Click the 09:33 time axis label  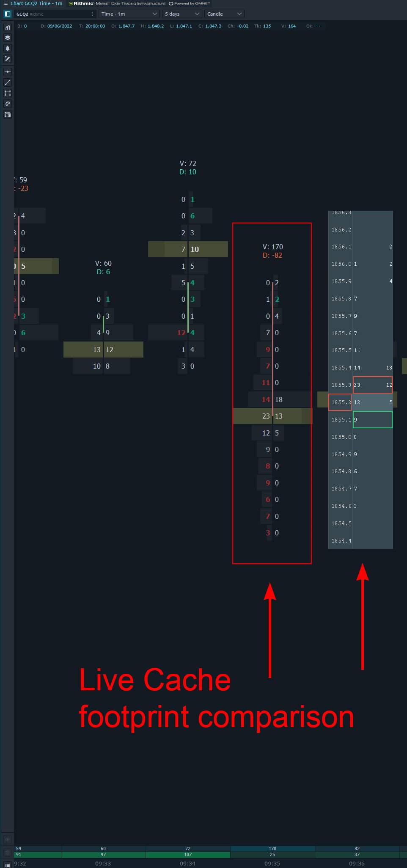103,864
